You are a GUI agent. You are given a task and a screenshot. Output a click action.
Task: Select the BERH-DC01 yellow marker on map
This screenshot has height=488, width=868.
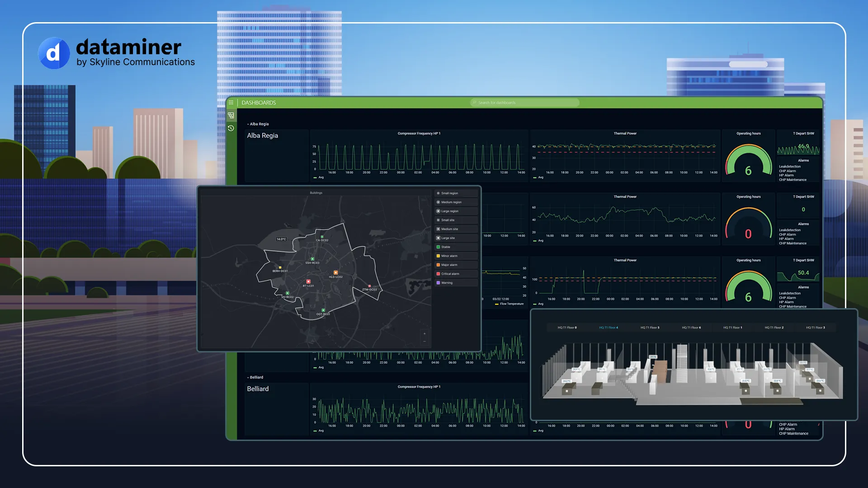(280, 267)
